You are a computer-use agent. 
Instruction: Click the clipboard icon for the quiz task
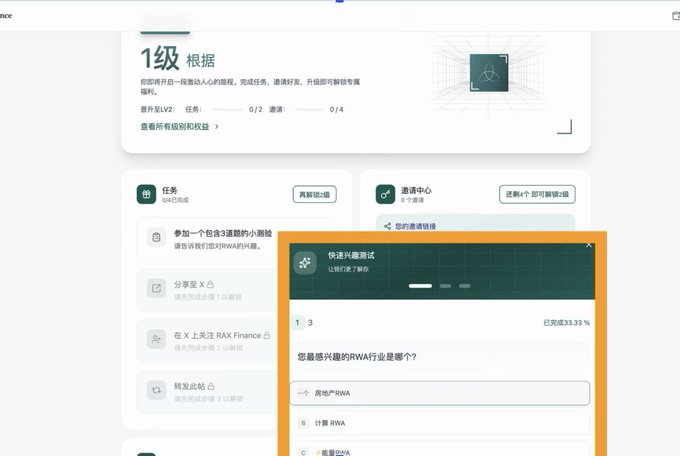point(156,237)
